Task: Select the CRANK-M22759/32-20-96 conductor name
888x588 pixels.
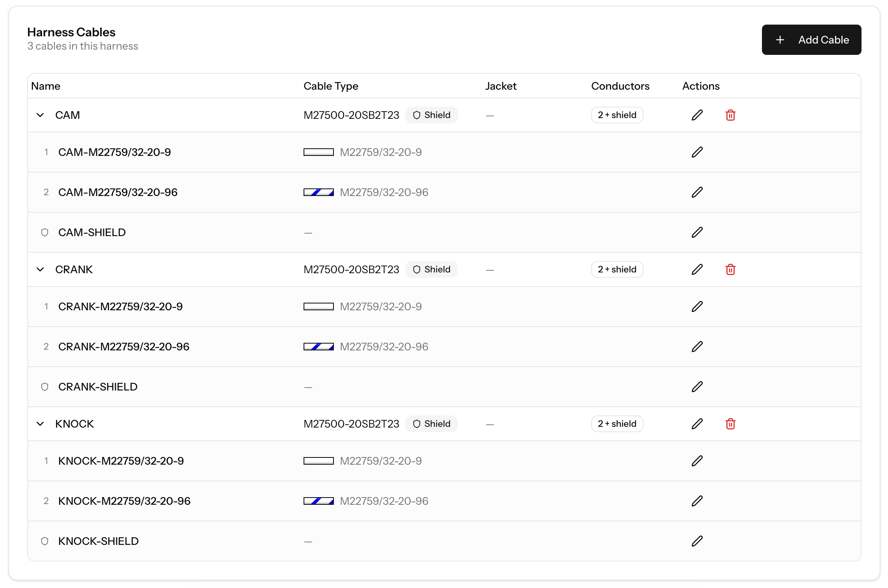Action: pos(124,347)
